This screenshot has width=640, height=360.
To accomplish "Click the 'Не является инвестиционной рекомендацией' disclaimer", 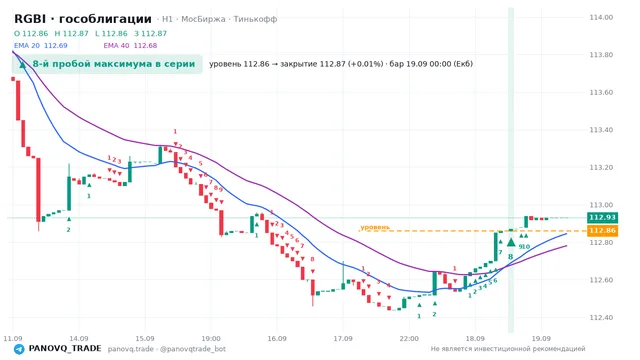I will (x=508, y=349).
